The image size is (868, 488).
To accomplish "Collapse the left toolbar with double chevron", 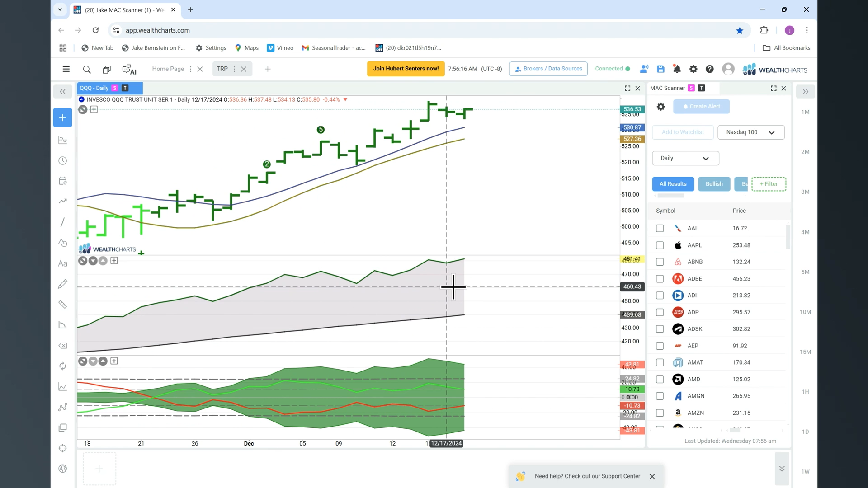I will (x=63, y=92).
